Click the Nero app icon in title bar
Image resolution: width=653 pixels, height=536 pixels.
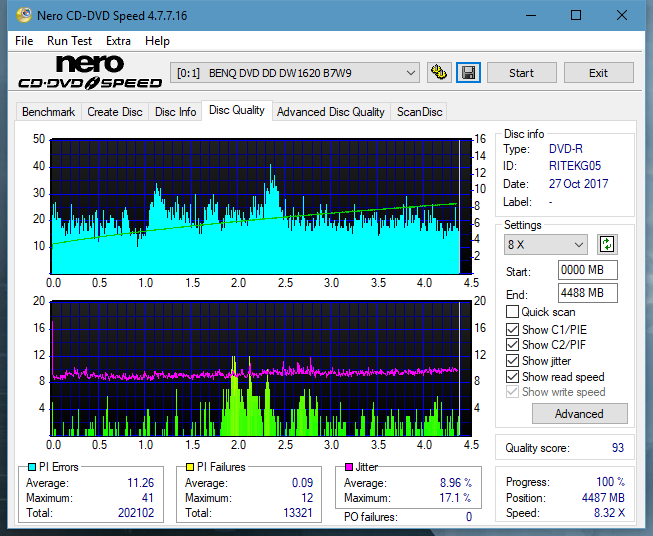click(x=24, y=15)
